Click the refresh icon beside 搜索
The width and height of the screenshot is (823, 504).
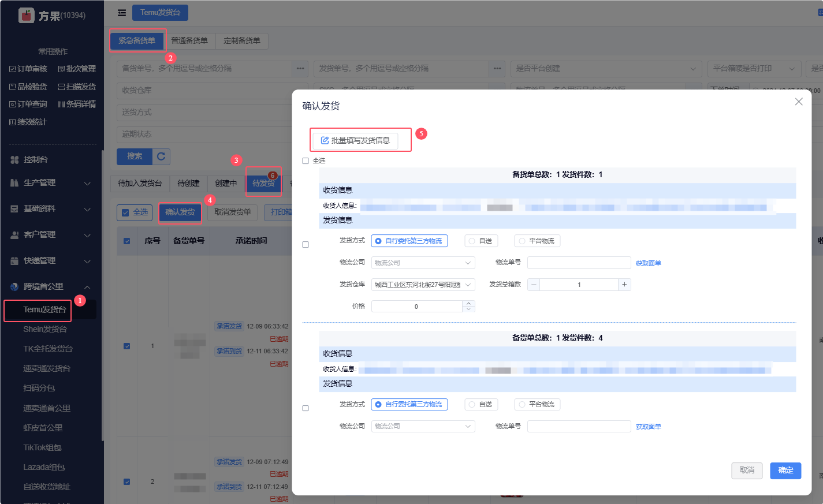[x=161, y=156]
